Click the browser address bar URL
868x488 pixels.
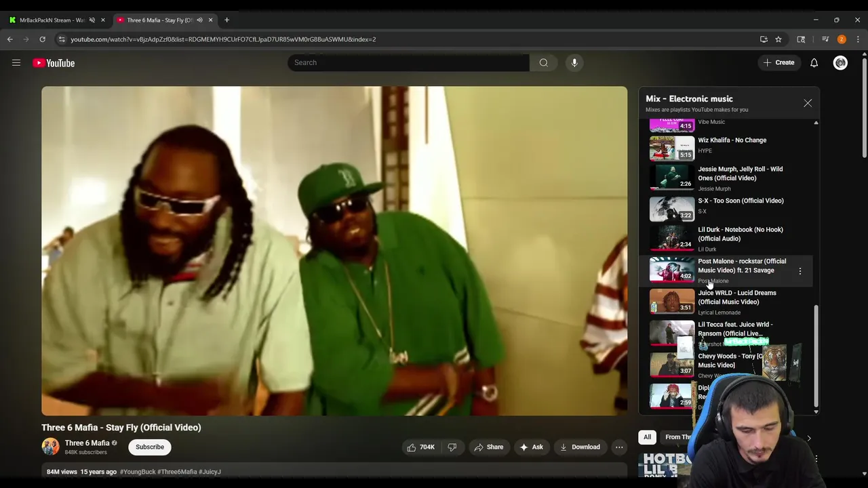[x=223, y=39]
